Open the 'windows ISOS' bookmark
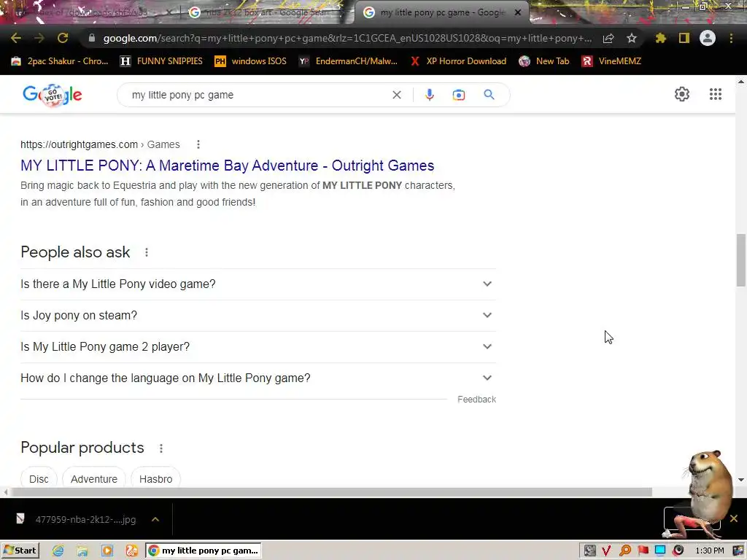The height and width of the screenshot is (560, 747). pos(251,61)
